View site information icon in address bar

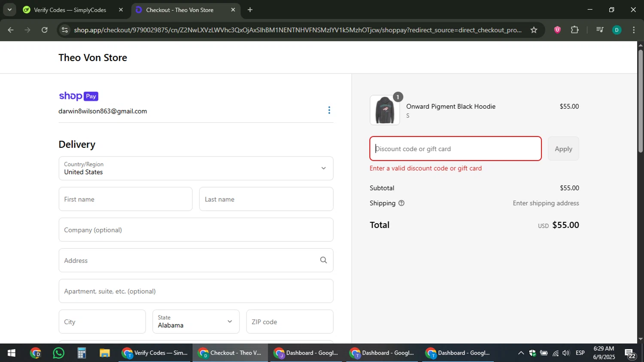(65, 30)
